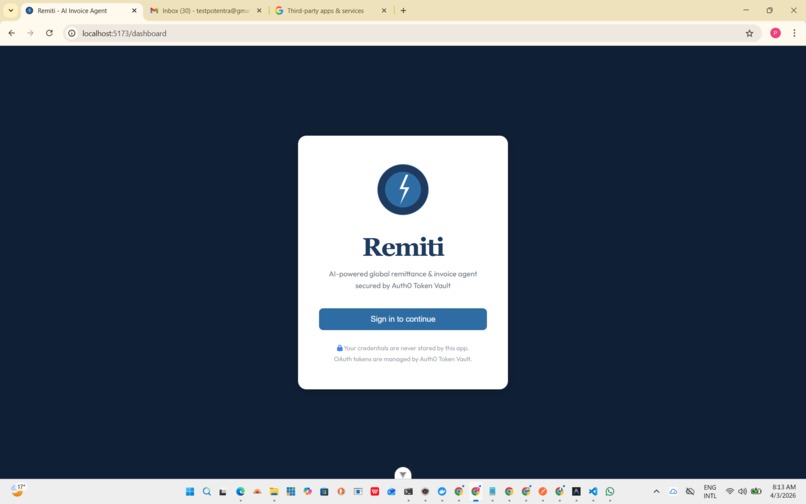Open File Explorer from the taskbar
Viewport: 806px width, 504px height.
pos(274,492)
